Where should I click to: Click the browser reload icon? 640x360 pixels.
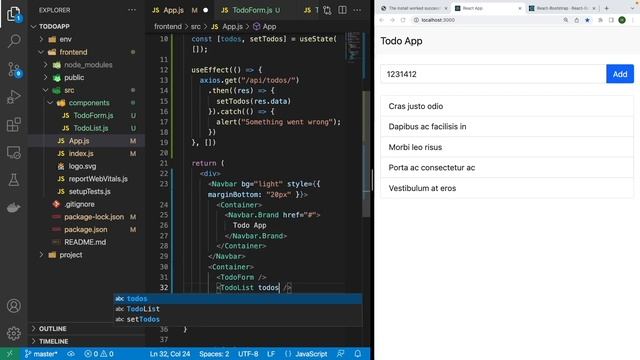click(x=403, y=20)
